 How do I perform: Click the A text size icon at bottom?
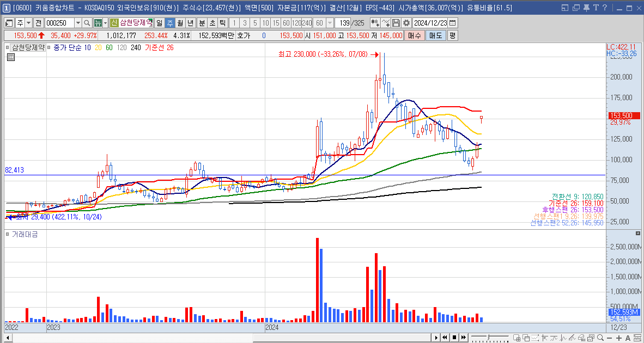628,338
